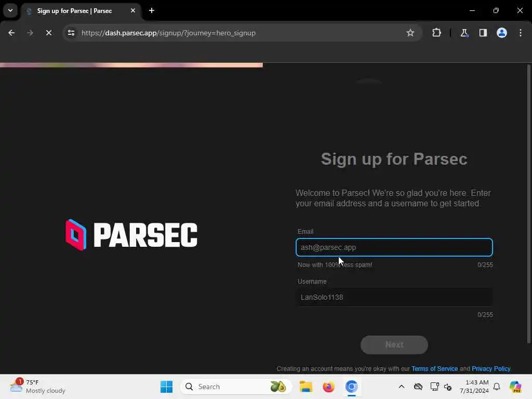
Task: Open the weather widget showing 75°F
Action: click(x=37, y=387)
